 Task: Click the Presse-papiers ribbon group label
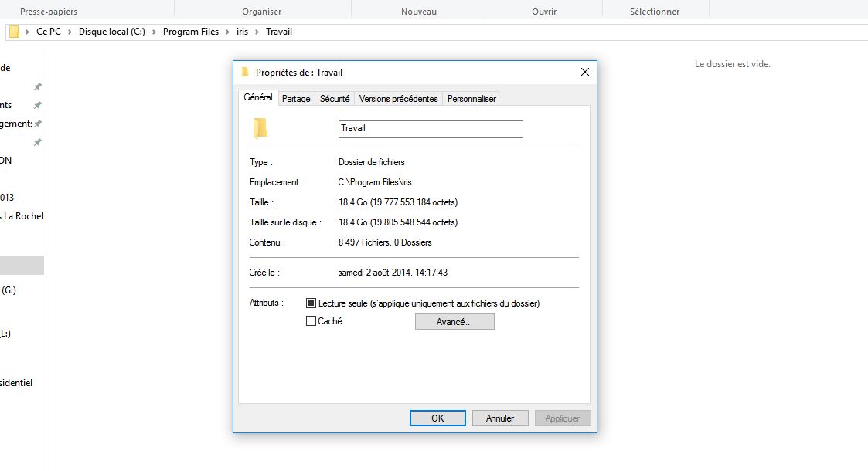click(x=49, y=12)
